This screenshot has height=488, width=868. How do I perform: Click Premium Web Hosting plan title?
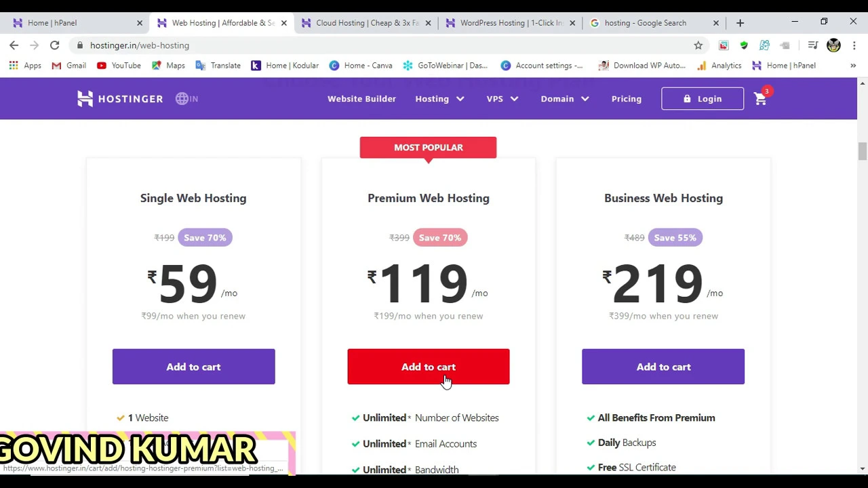(429, 198)
